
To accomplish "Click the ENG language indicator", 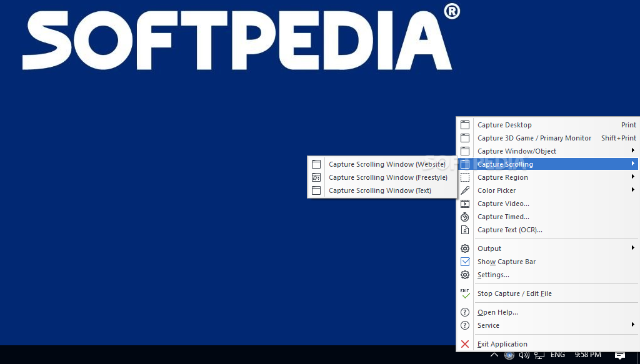I will coord(557,355).
